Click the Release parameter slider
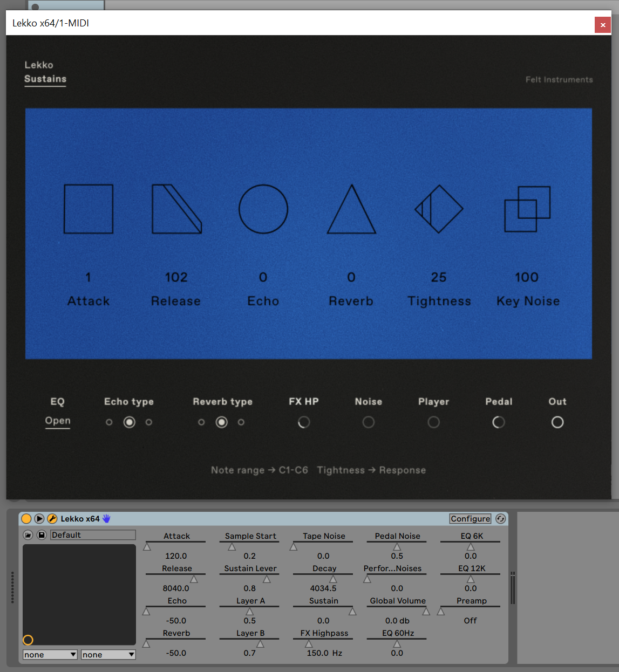This screenshot has width=619, height=672. (x=176, y=578)
